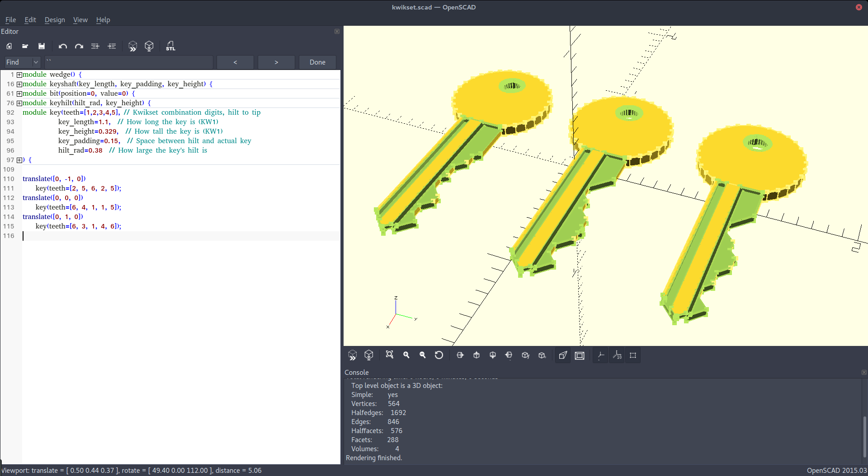Click the Viewport translate status bar text
Viewport: 868px width, 476px height.
click(x=131, y=471)
